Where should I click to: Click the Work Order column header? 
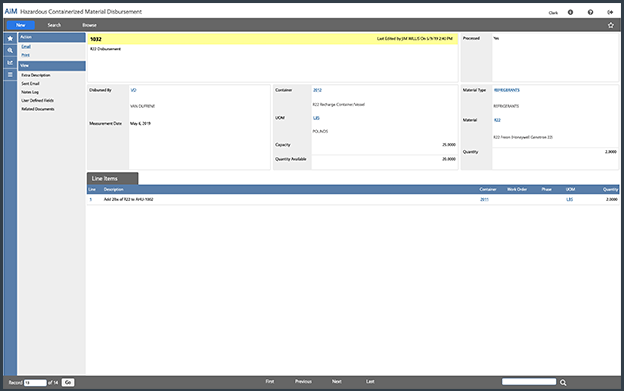(x=517, y=189)
